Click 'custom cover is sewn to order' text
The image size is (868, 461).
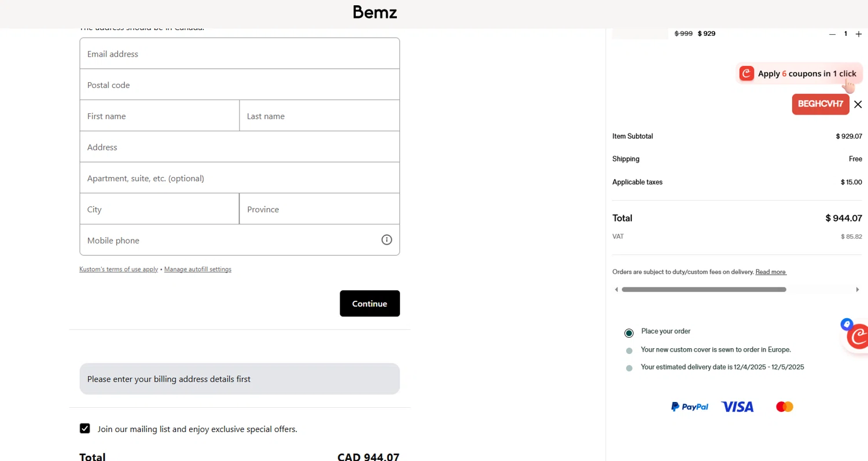click(716, 350)
